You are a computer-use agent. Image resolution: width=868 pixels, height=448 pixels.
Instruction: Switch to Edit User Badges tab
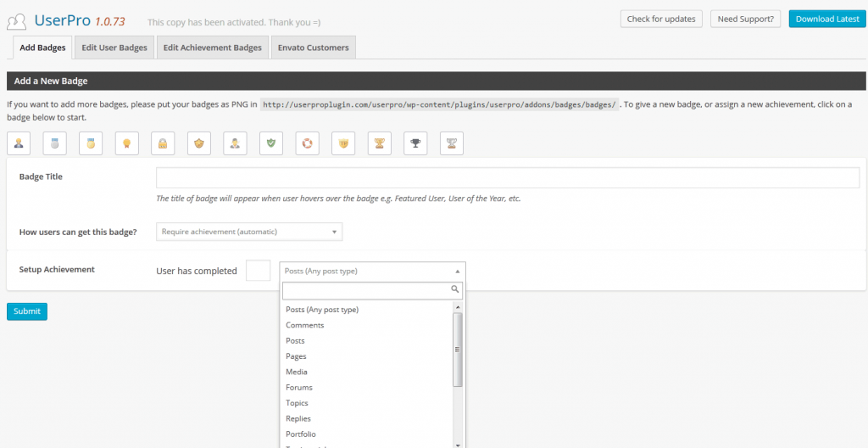click(x=114, y=48)
